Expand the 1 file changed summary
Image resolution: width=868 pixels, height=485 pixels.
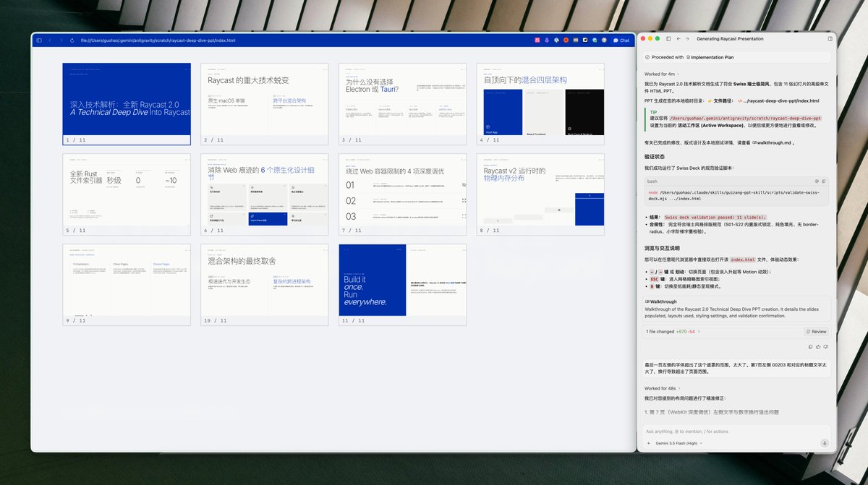[673, 332]
